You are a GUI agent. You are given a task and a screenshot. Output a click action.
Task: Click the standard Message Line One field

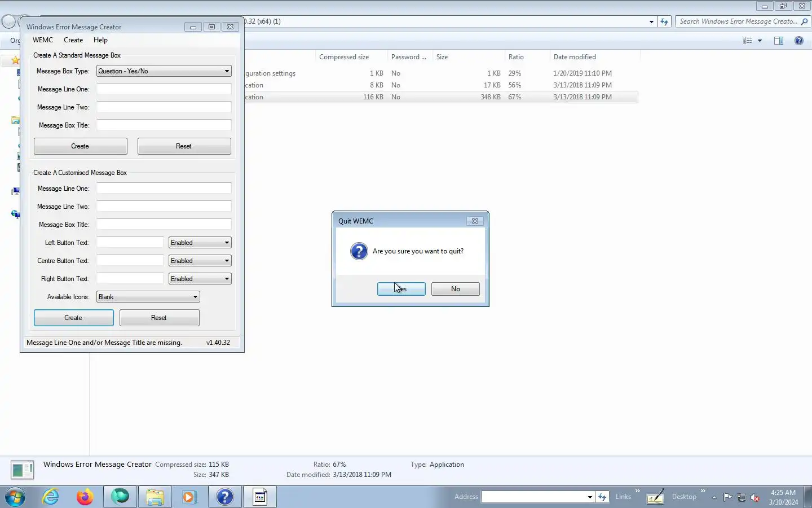coord(164,89)
